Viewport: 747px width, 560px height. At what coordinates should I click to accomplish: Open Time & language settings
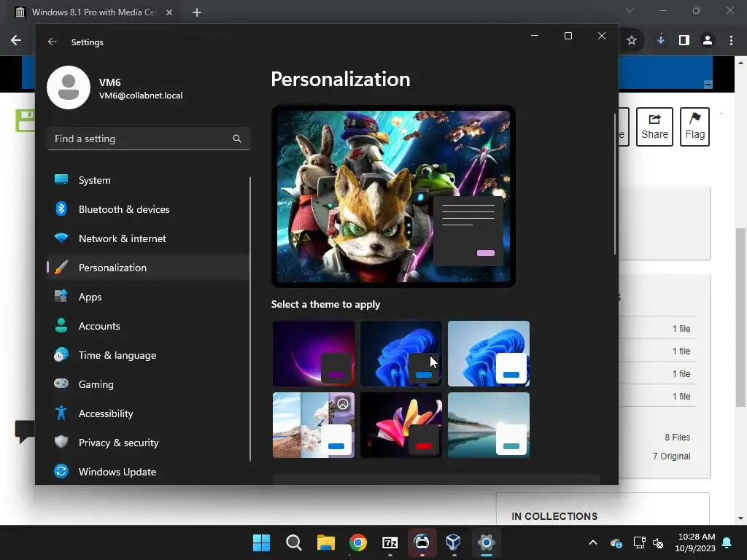[x=147, y=355]
